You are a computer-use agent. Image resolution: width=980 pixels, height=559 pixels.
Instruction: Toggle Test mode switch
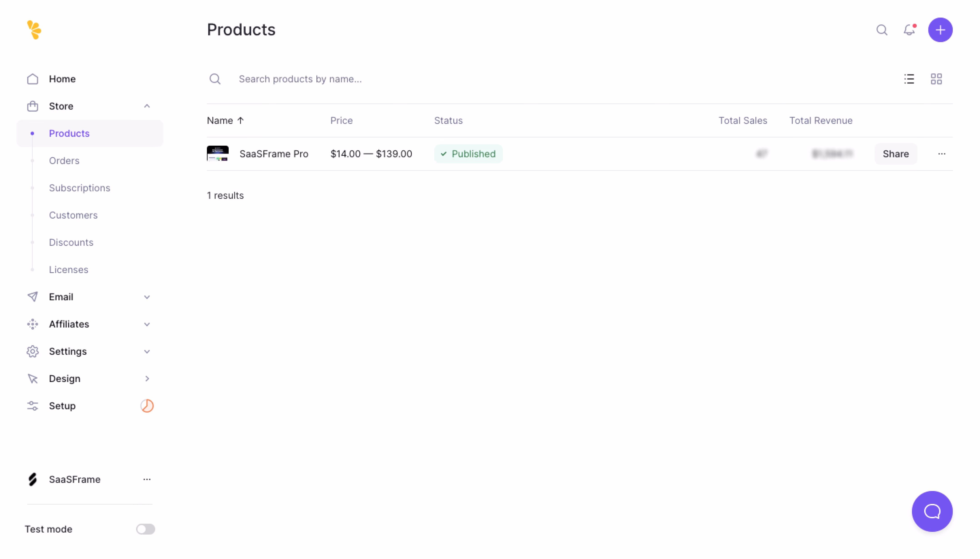[145, 529]
